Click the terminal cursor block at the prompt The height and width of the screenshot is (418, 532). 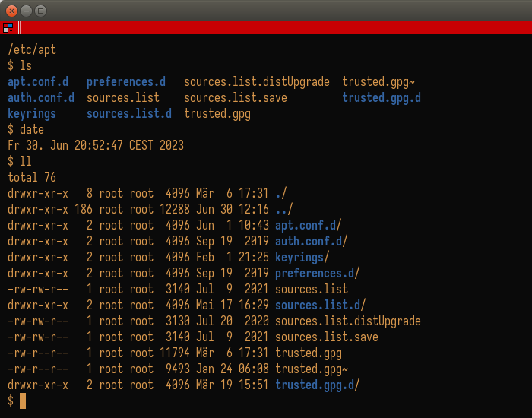pyautogui.click(x=23, y=401)
